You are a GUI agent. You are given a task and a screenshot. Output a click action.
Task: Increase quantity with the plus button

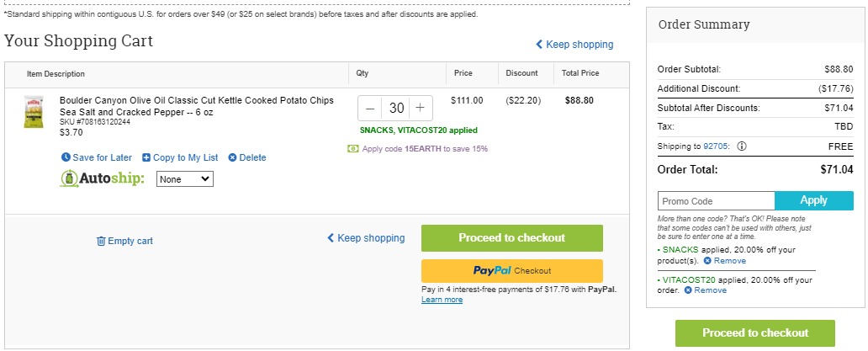point(421,108)
